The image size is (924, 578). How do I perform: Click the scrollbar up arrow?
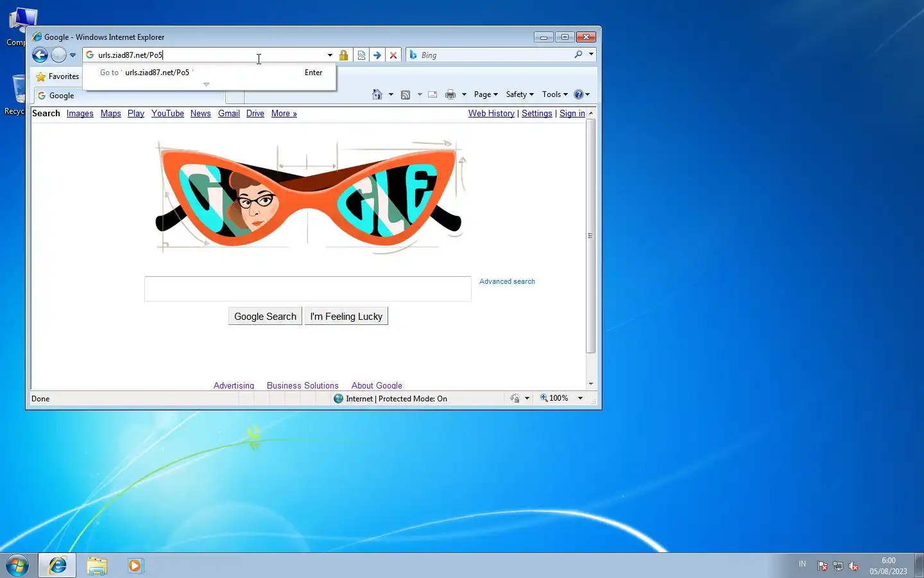tap(591, 113)
